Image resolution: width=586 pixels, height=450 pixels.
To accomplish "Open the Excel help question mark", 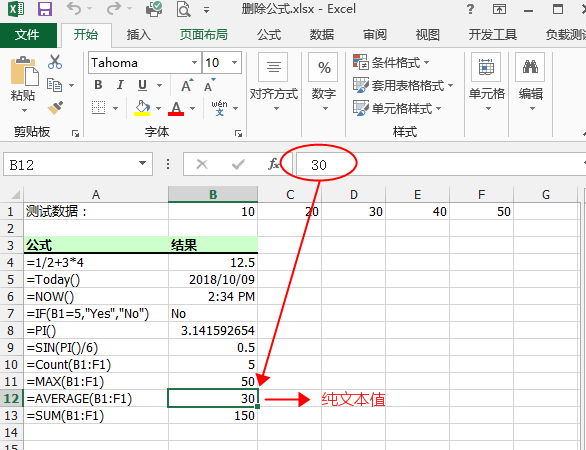I will (x=471, y=9).
